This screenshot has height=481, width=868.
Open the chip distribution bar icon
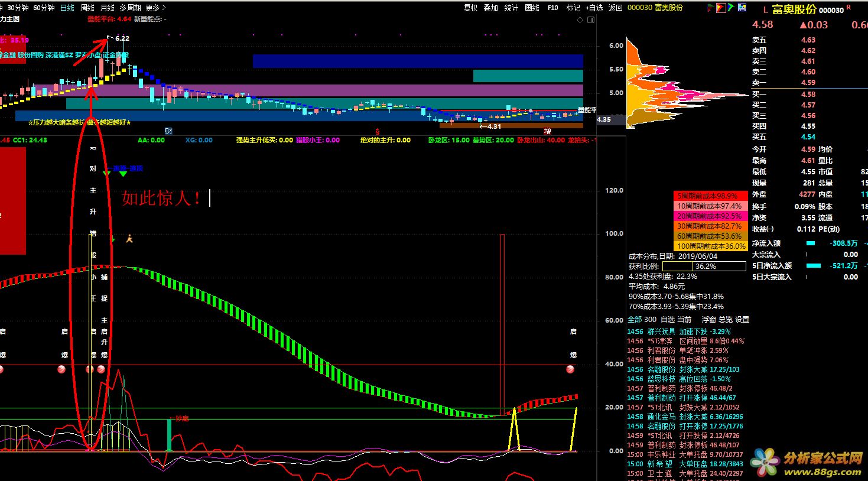711,8
